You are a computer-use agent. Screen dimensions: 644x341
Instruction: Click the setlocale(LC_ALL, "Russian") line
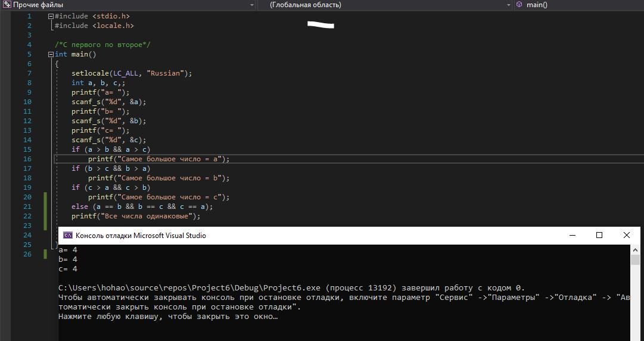[132, 73]
